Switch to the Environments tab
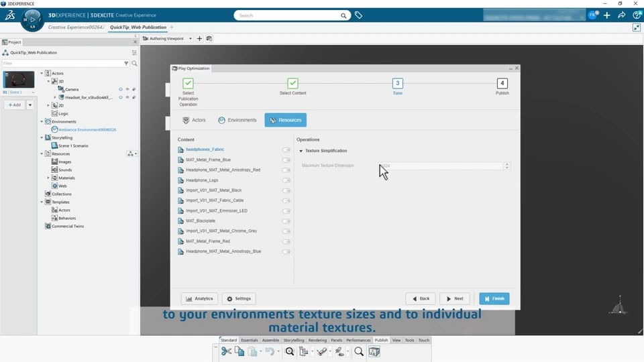This screenshot has width=644, height=362. (x=237, y=120)
